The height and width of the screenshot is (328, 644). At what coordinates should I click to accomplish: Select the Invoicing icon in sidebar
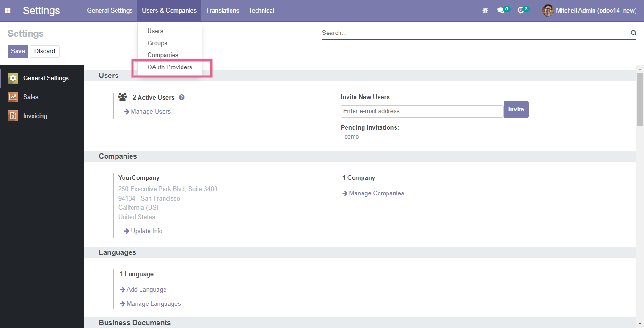pos(13,116)
